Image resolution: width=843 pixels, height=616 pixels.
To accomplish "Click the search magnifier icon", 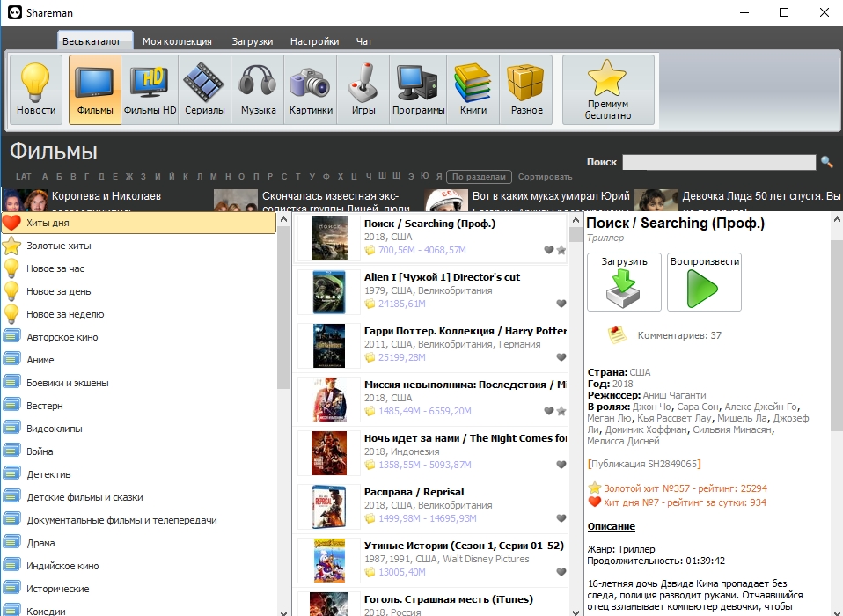I will tap(826, 161).
